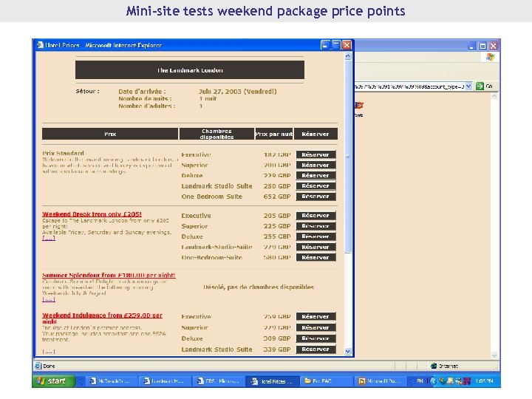Click the scroll down arrow in Hotel Prices
Viewport: 532px width, 399px height.
pos(348,352)
